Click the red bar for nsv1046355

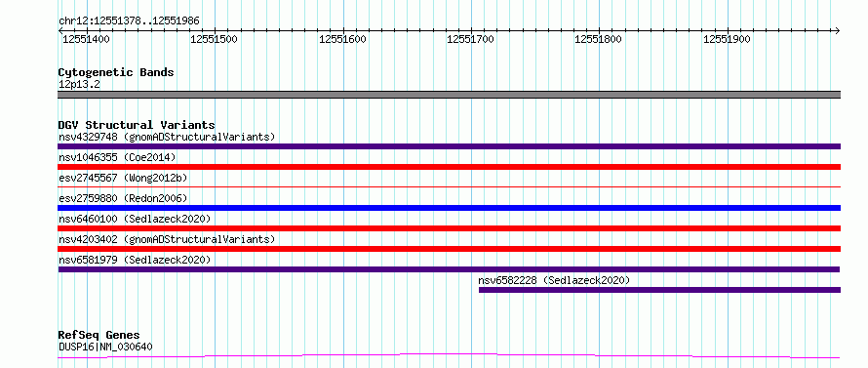coord(449,167)
